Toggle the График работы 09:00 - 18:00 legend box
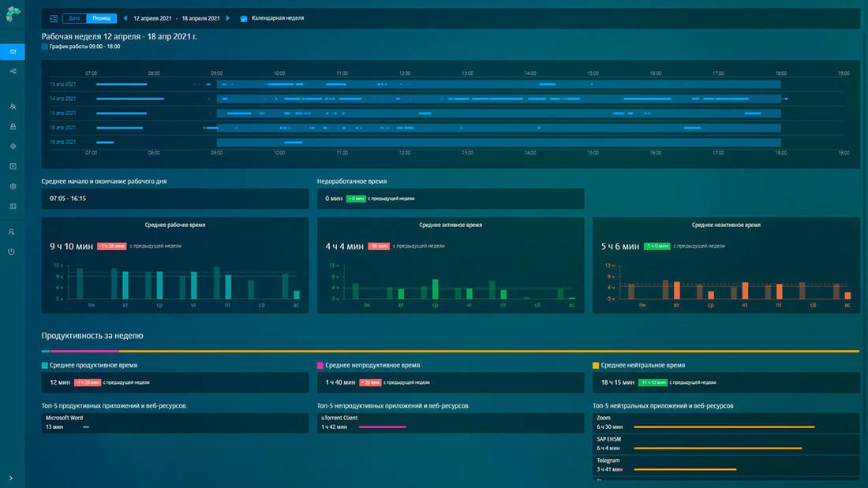This screenshot has height=488, width=868. pyautogui.click(x=45, y=47)
